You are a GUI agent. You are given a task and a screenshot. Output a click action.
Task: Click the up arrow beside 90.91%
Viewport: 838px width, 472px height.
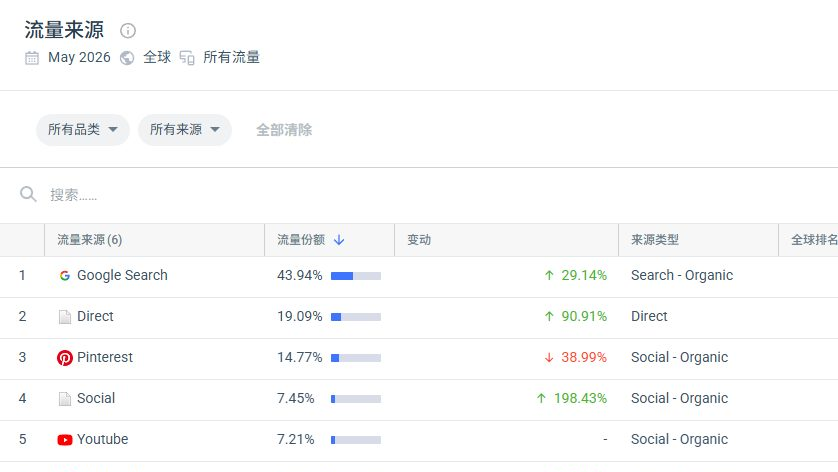point(549,316)
